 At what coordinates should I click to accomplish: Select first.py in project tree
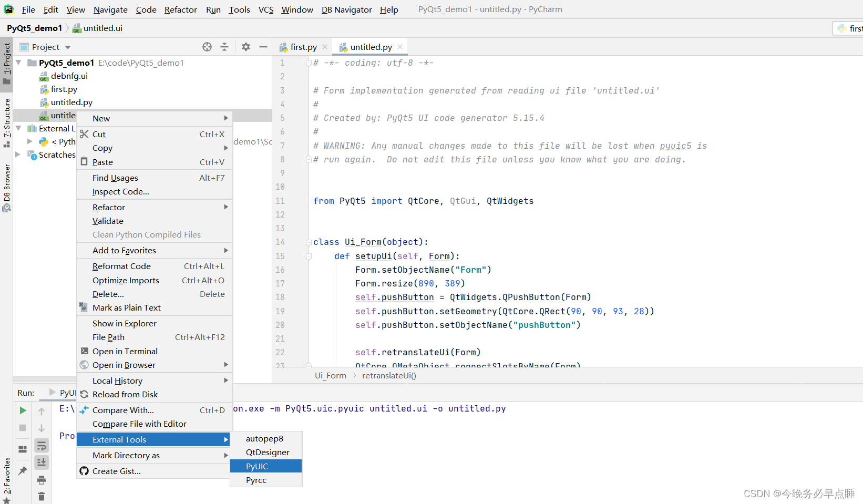tap(58, 89)
